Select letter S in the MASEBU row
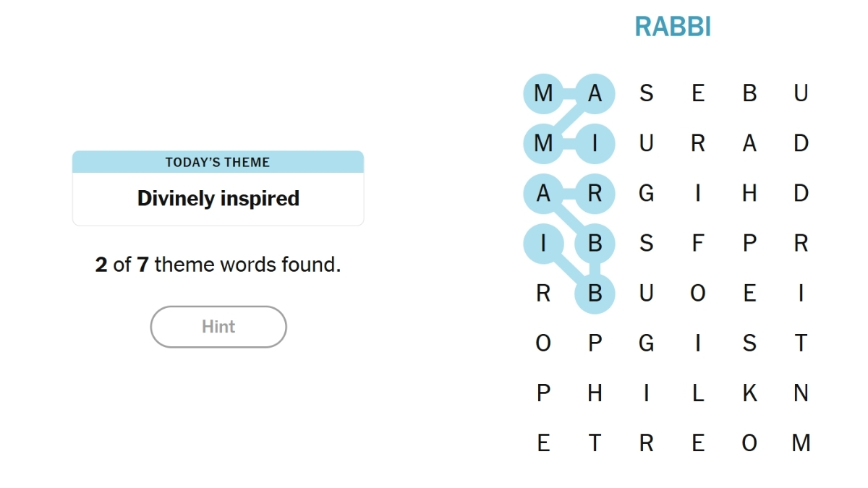 (646, 93)
